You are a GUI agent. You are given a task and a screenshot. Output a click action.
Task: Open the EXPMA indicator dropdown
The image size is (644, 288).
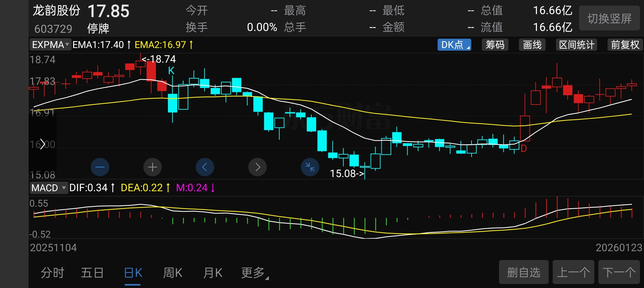coord(50,45)
